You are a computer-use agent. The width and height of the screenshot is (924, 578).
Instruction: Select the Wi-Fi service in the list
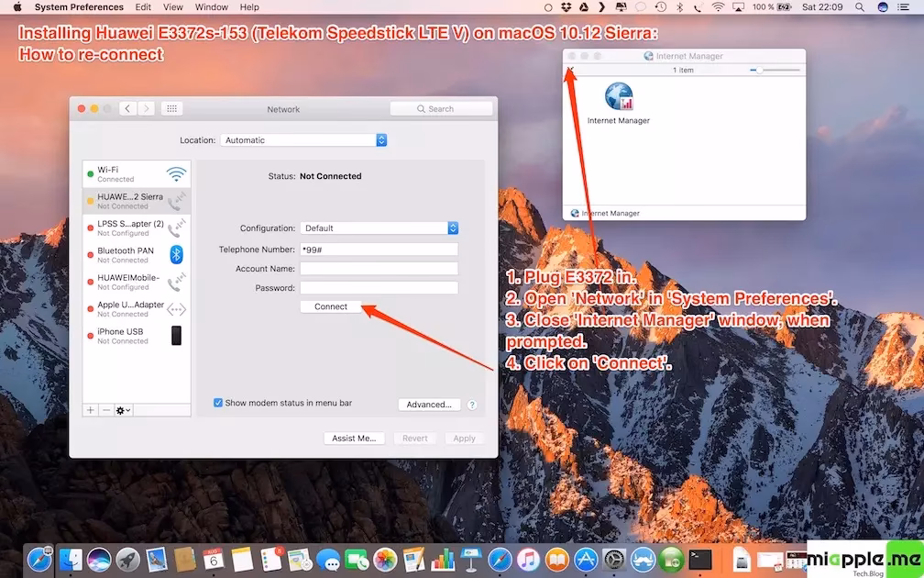pos(137,174)
